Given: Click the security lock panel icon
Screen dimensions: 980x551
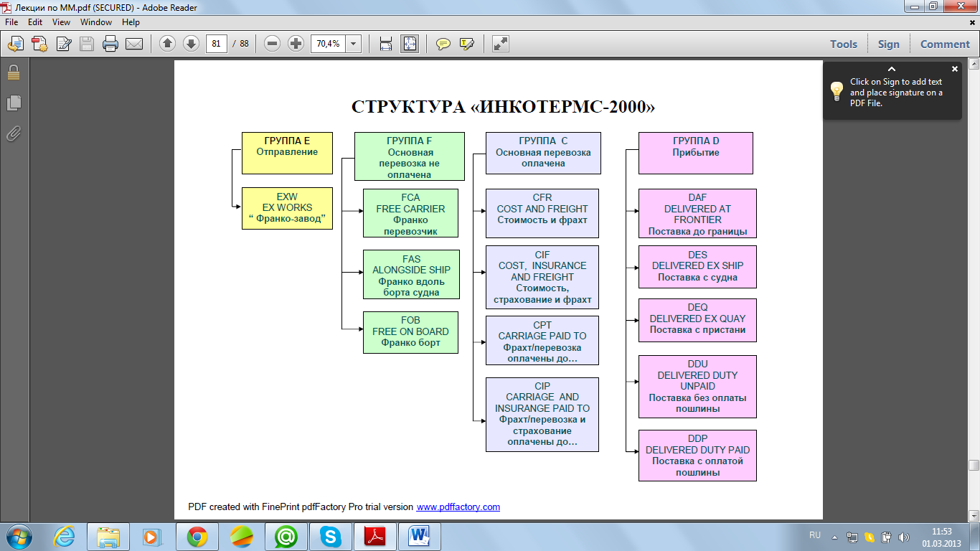Looking at the screenshot, I should tap(14, 72).
